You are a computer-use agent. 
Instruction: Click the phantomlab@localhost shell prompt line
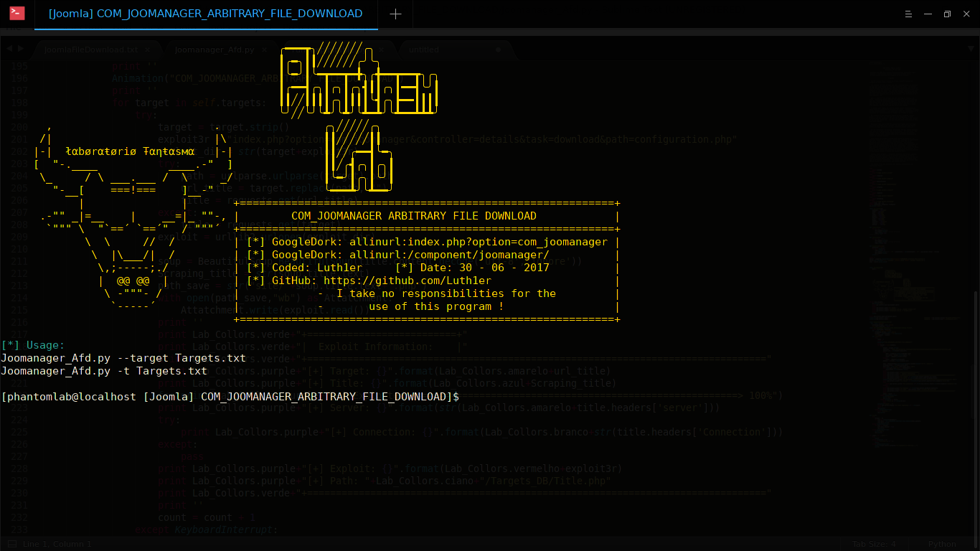click(230, 397)
